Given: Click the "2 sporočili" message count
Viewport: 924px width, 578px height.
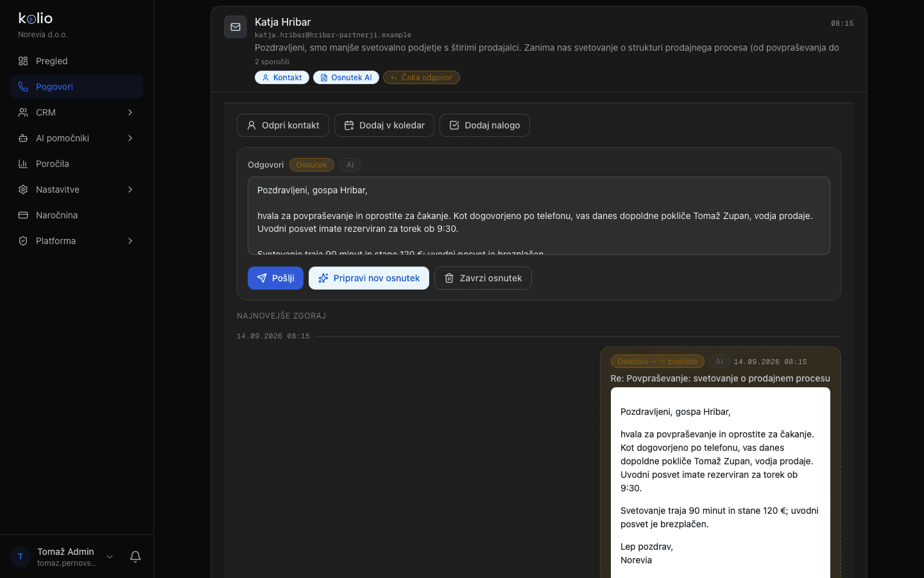Looking at the screenshot, I should coord(272,62).
